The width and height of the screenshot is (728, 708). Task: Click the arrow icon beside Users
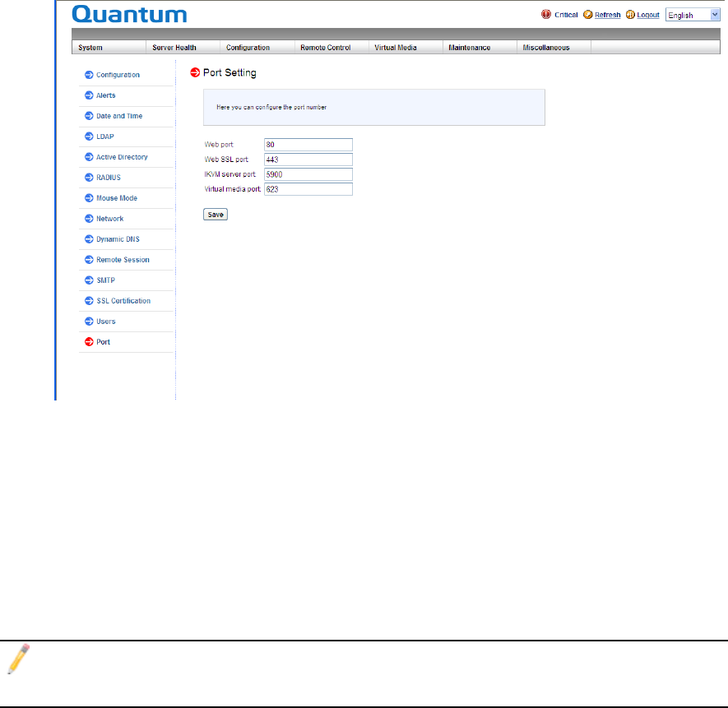(89, 322)
